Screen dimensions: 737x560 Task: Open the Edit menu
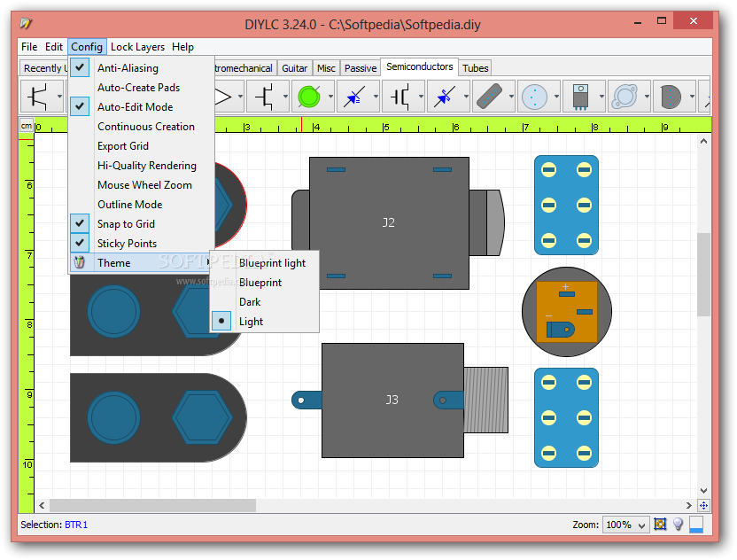tap(53, 47)
